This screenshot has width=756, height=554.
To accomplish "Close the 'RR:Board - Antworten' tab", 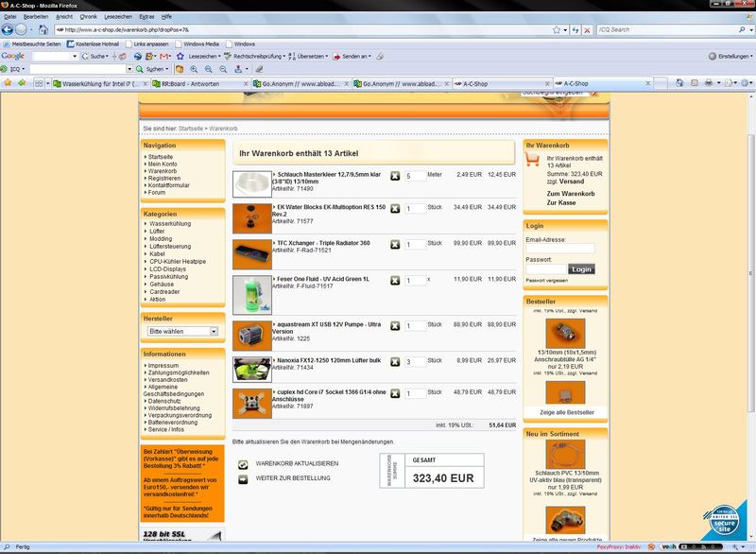I will (246, 84).
